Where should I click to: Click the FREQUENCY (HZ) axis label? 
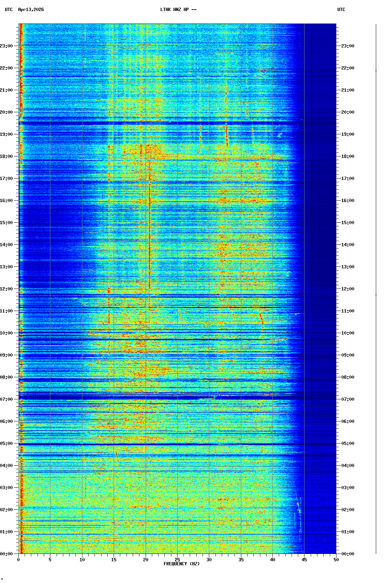181,564
